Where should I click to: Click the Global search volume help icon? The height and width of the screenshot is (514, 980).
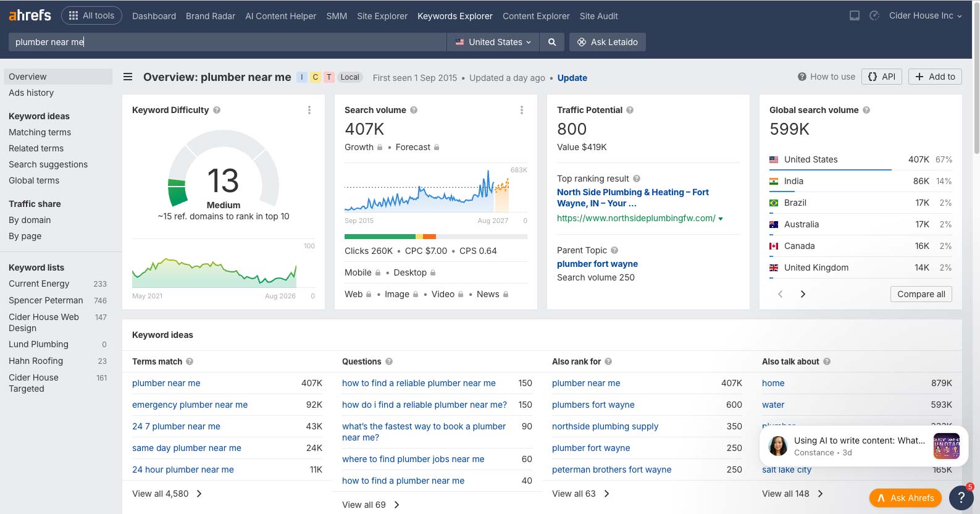[866, 110]
